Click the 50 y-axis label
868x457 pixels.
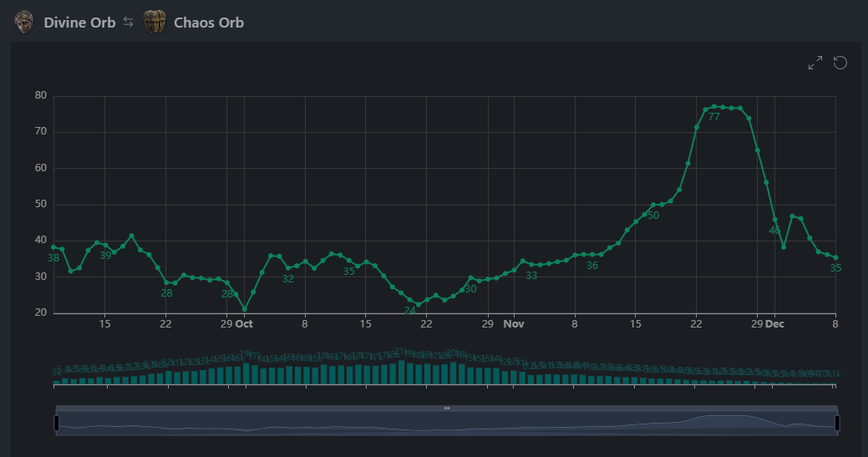tap(40, 204)
